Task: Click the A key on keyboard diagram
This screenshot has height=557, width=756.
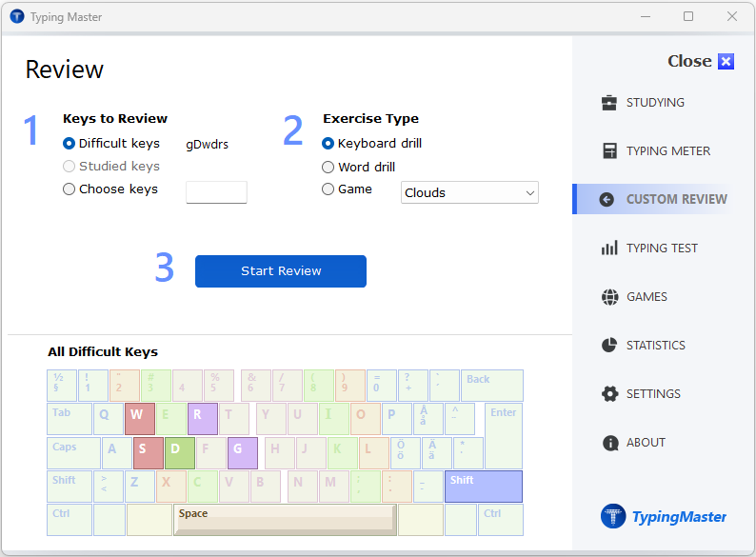Action: (x=117, y=453)
